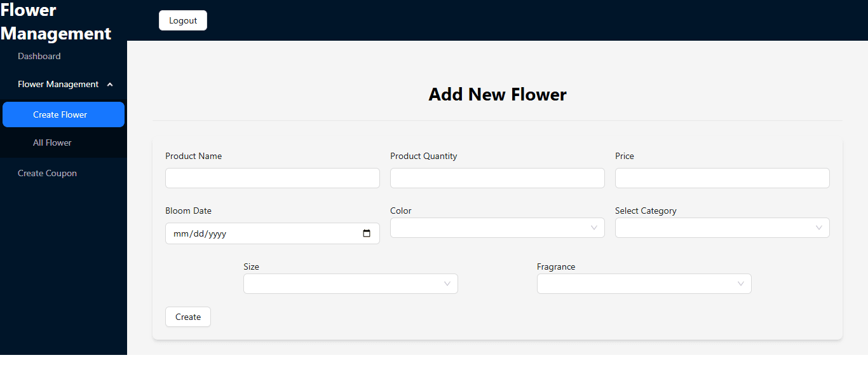Screen dimensions: 868x381
Task: Click the Size label text
Action: tap(252, 267)
